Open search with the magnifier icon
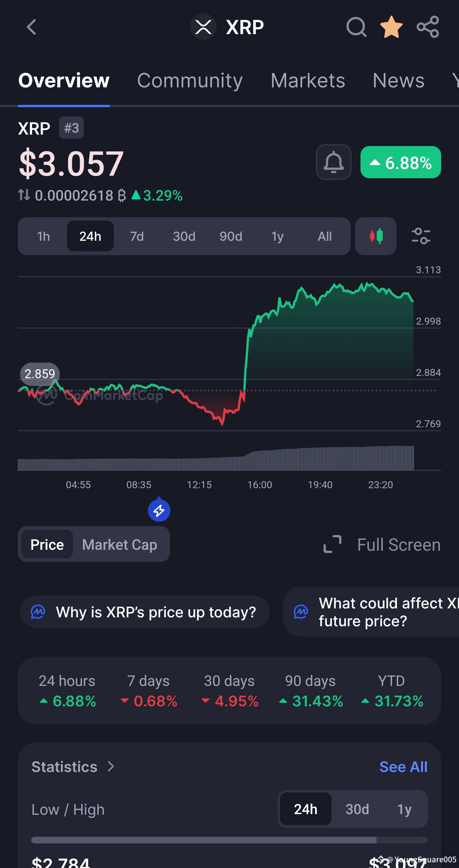459x868 pixels. [x=356, y=27]
